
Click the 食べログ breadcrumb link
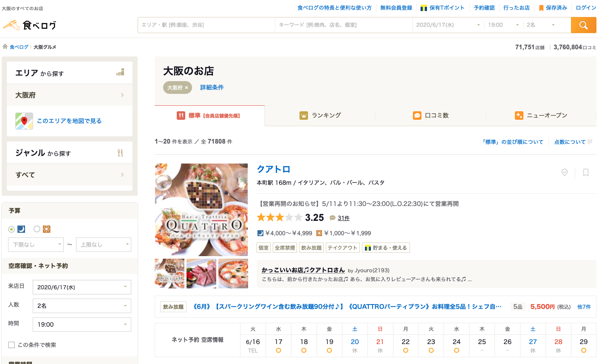point(19,47)
